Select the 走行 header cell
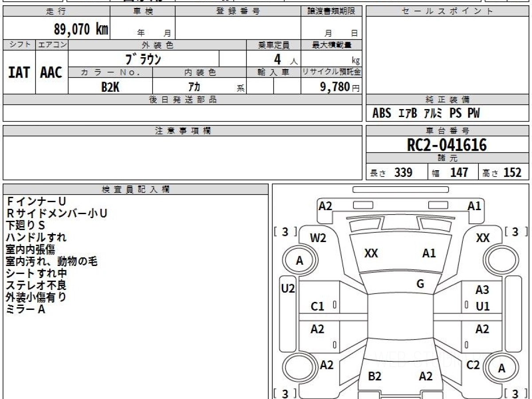This screenshot has height=399, width=532. [56, 12]
